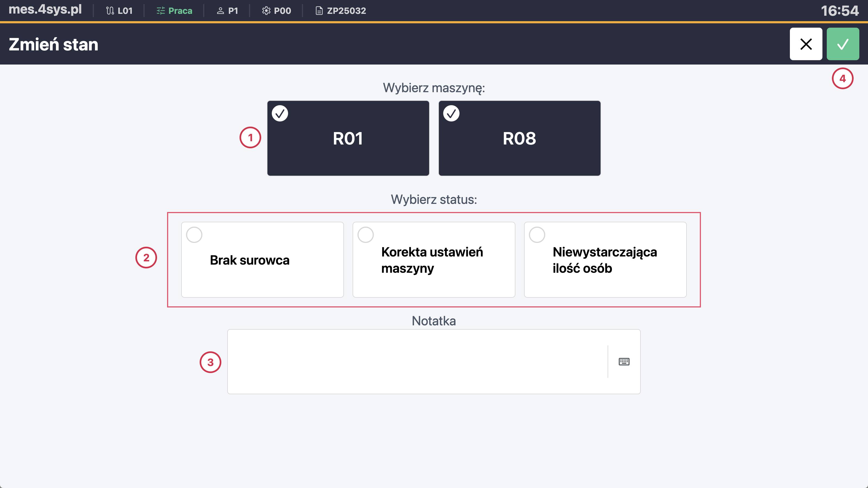Open the ZP25032 order item
The height and width of the screenshot is (488, 868).
tap(346, 11)
